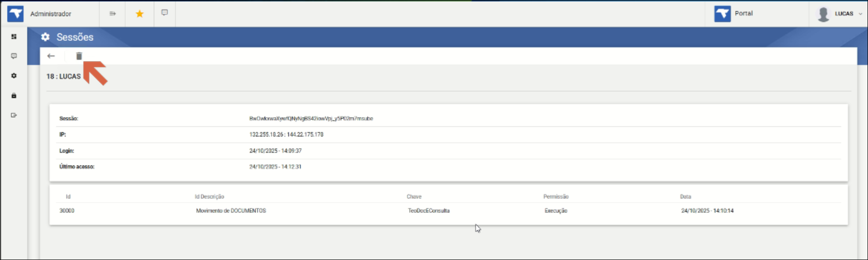Click the logout icon in left sidebar
Image resolution: width=868 pixels, height=260 pixels.
point(14,115)
